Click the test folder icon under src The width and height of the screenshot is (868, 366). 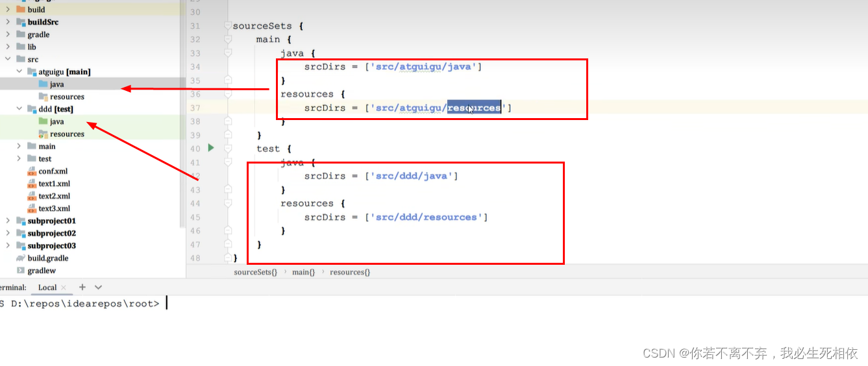[x=32, y=158]
